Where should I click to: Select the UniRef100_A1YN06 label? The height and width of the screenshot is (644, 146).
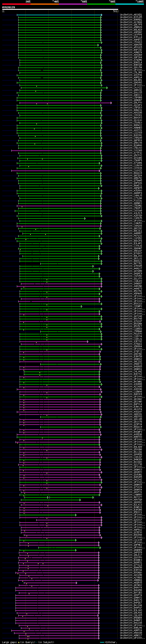131,22
